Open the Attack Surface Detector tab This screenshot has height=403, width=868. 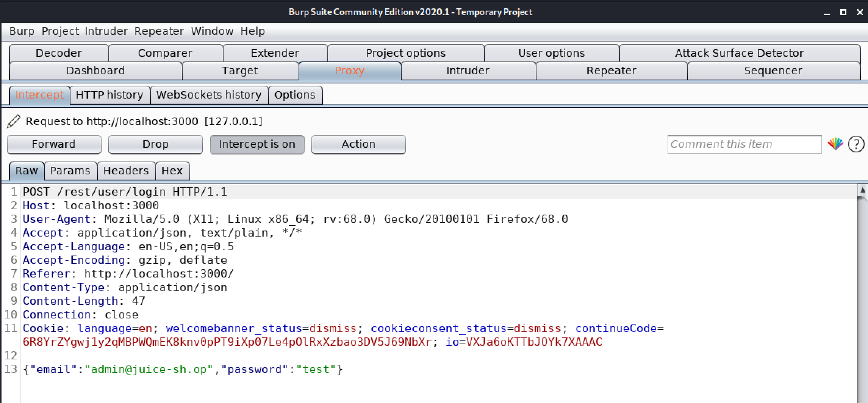click(x=739, y=53)
